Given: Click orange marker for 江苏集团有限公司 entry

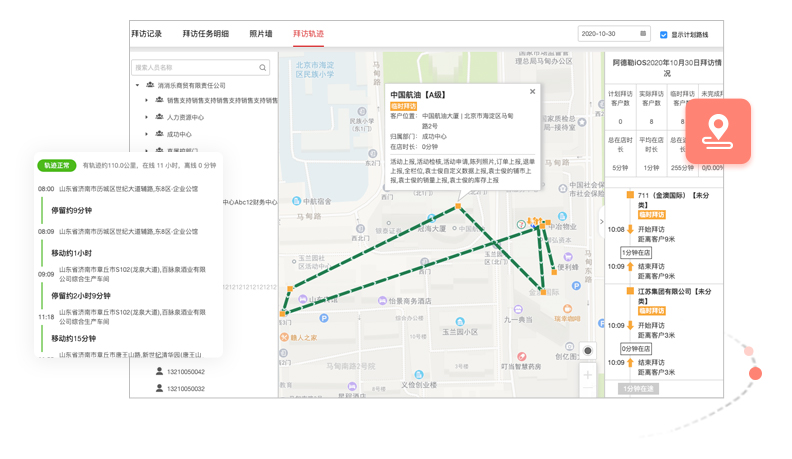Looking at the screenshot, I should (630, 292).
